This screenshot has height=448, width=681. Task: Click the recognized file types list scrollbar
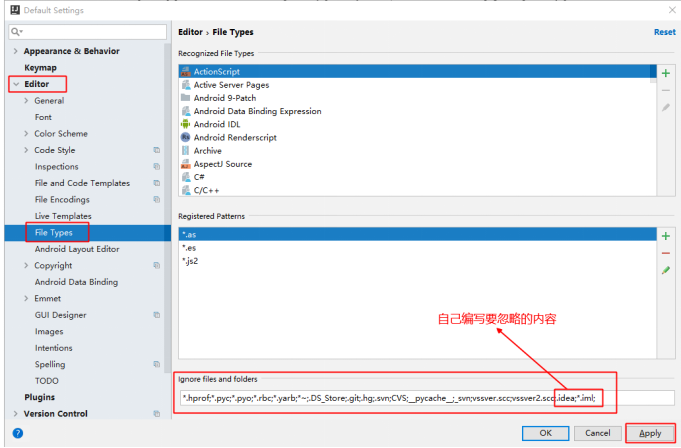pyautogui.click(x=653, y=74)
